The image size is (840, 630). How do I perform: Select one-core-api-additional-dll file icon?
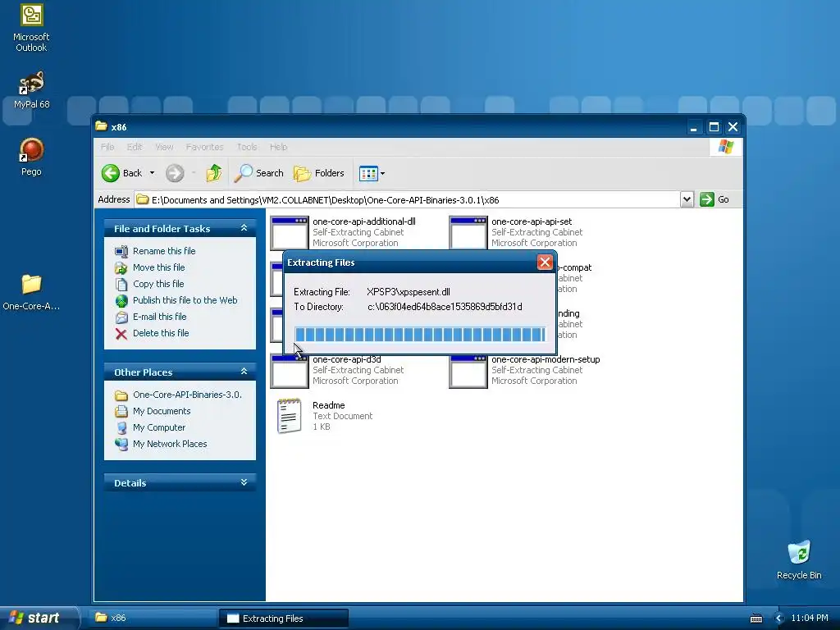click(x=290, y=232)
